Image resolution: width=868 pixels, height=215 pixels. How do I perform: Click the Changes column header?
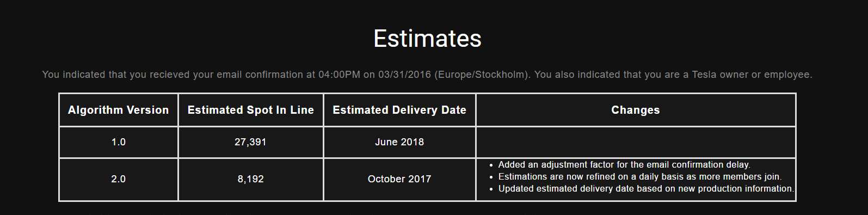click(636, 110)
